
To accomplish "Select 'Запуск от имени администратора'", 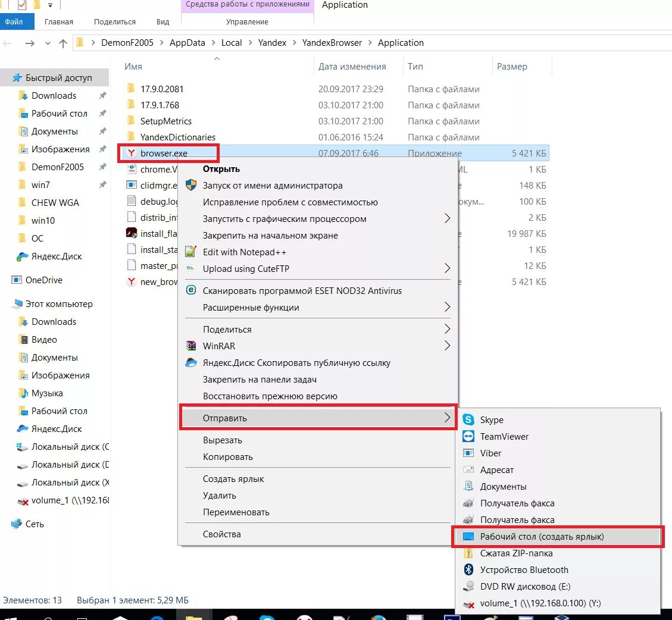I will coord(273,186).
